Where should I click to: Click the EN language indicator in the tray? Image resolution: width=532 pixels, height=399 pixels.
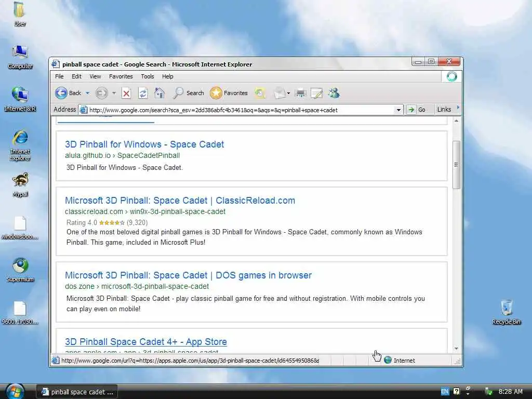445,392
